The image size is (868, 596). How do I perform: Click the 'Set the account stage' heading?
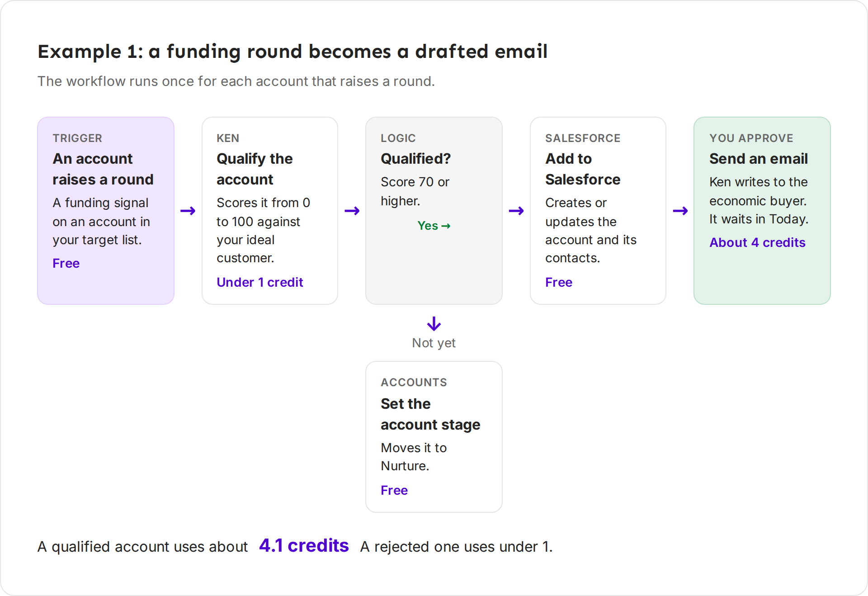[430, 414]
